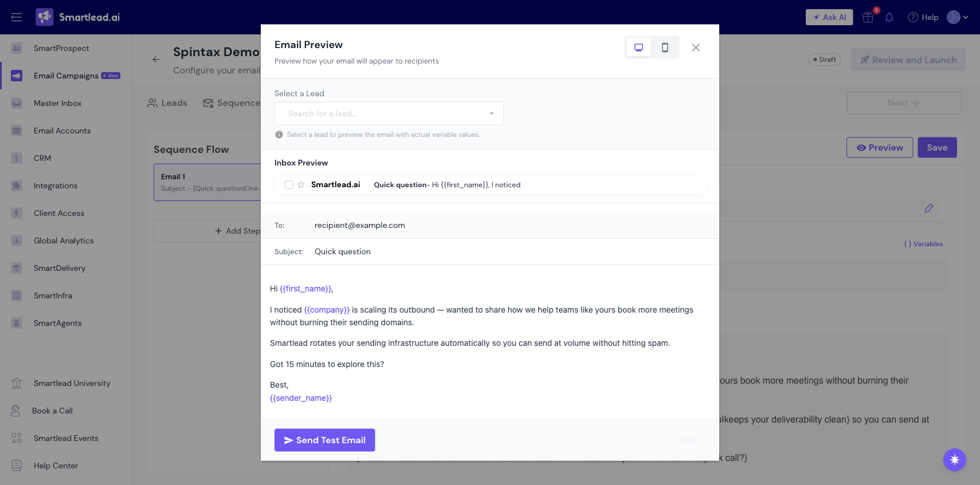Click the Preview button behind the dialog
The image size is (980, 485).
(x=880, y=148)
